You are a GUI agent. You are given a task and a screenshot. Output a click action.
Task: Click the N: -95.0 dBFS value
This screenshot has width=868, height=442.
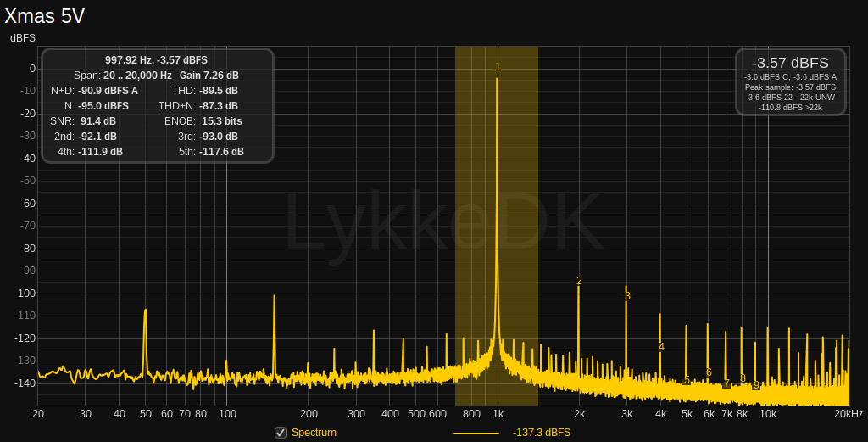coord(103,106)
